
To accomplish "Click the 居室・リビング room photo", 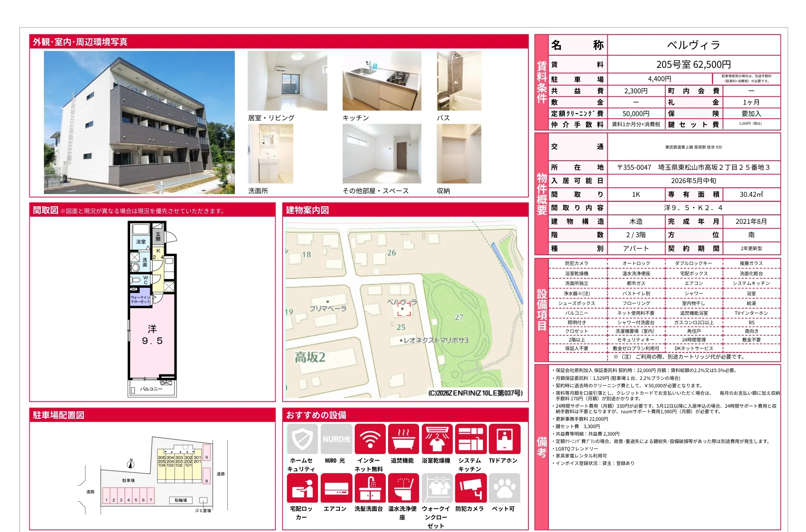I will point(287,81).
